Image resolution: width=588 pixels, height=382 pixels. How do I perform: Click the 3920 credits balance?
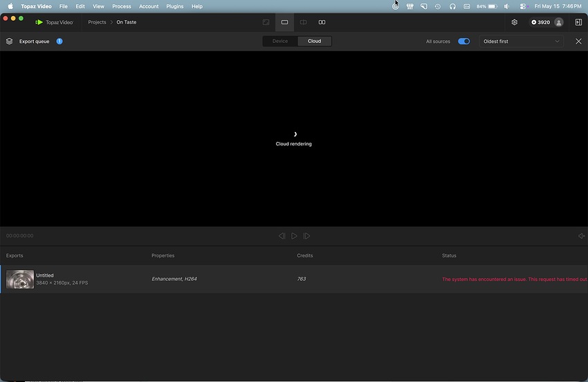point(540,22)
